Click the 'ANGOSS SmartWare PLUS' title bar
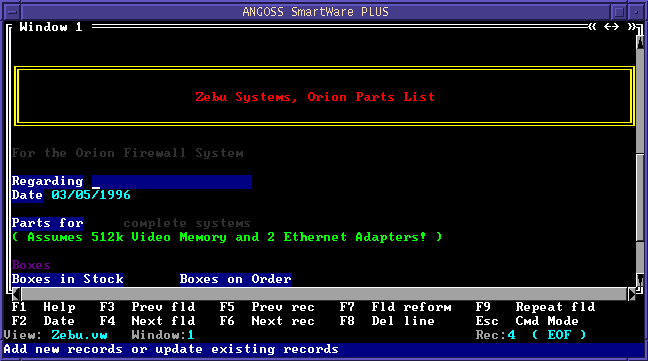Screen dimensions: 648x361 click(x=315, y=12)
